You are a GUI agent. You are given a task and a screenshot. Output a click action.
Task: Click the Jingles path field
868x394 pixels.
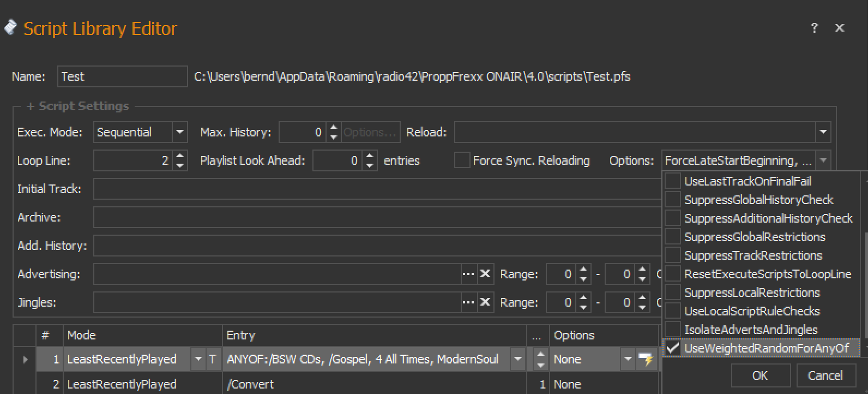[x=278, y=302]
